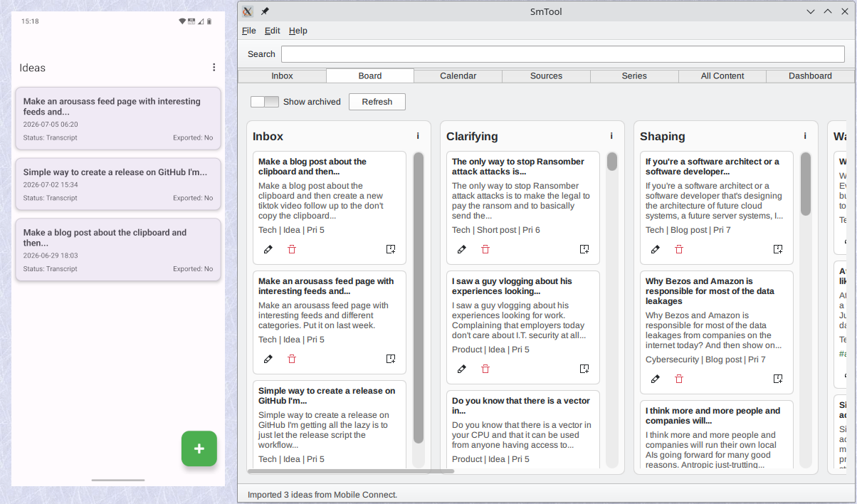Tap the green plus button in the Ideas app
The width and height of the screenshot is (857, 504).
tap(199, 448)
